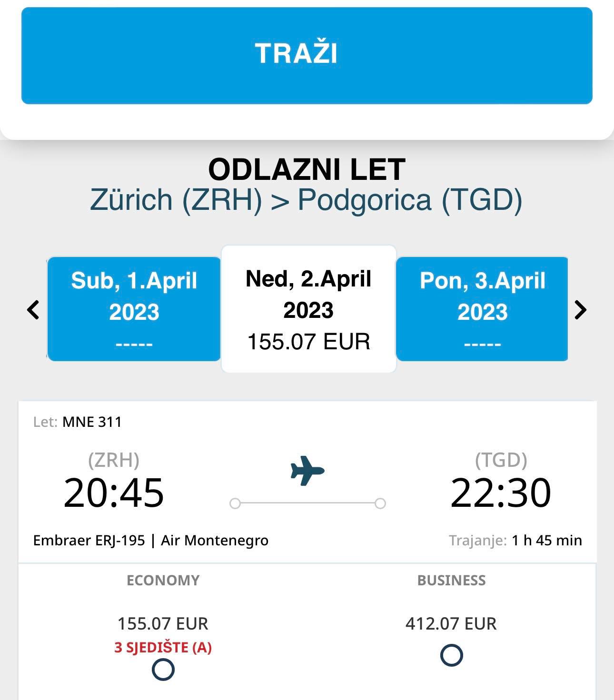Click the flight number MNE 311
The height and width of the screenshot is (700, 614).
92,422
